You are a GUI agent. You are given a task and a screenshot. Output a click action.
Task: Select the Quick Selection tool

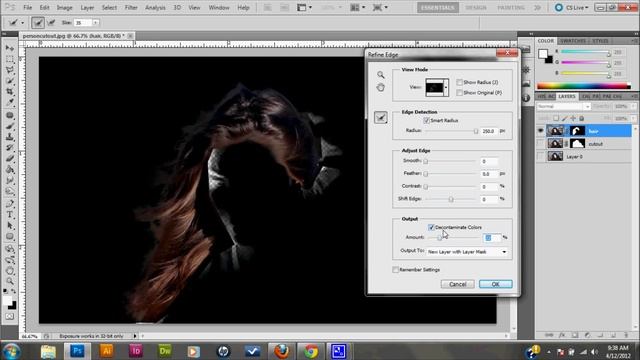point(10,81)
